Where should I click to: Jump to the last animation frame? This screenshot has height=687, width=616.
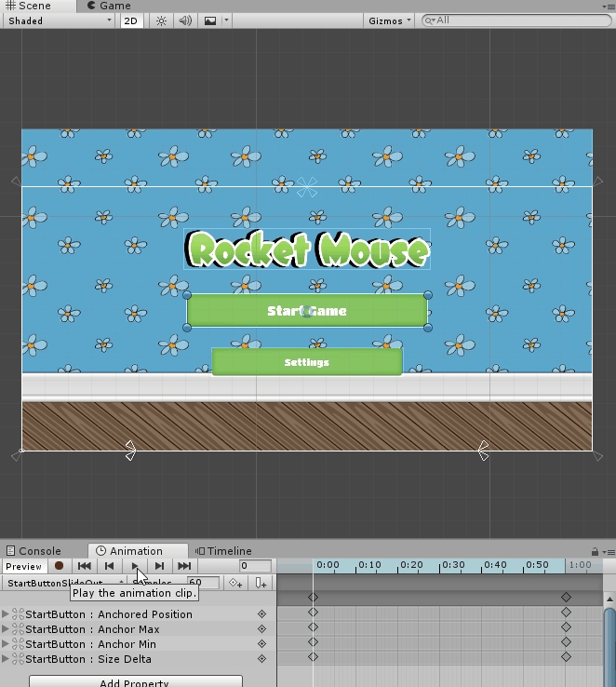(184, 566)
